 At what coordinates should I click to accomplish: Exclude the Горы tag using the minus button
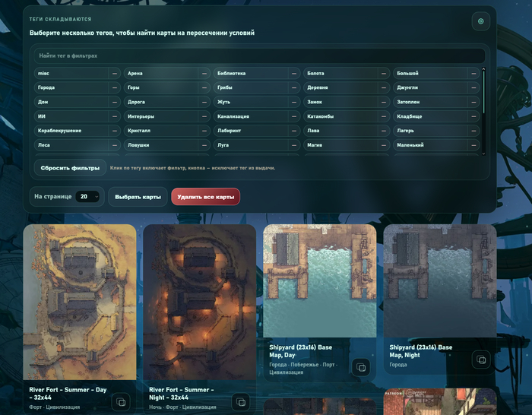[x=204, y=87]
